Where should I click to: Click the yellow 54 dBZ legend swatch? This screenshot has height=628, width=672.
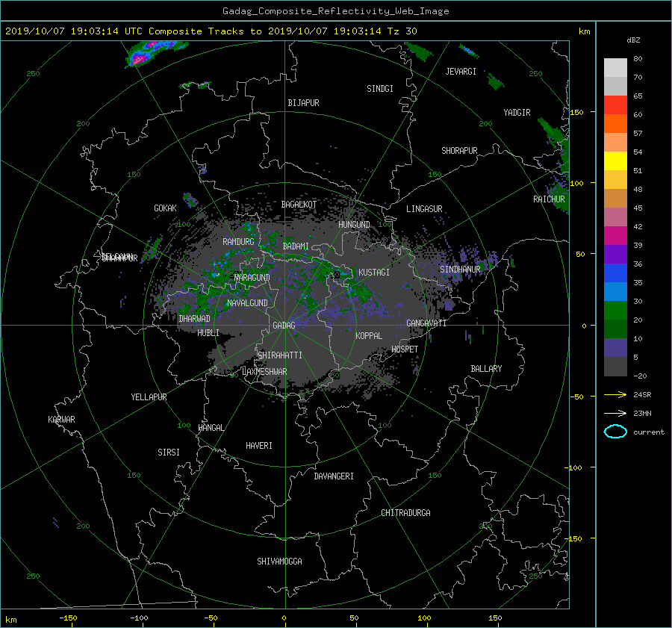[x=615, y=161]
